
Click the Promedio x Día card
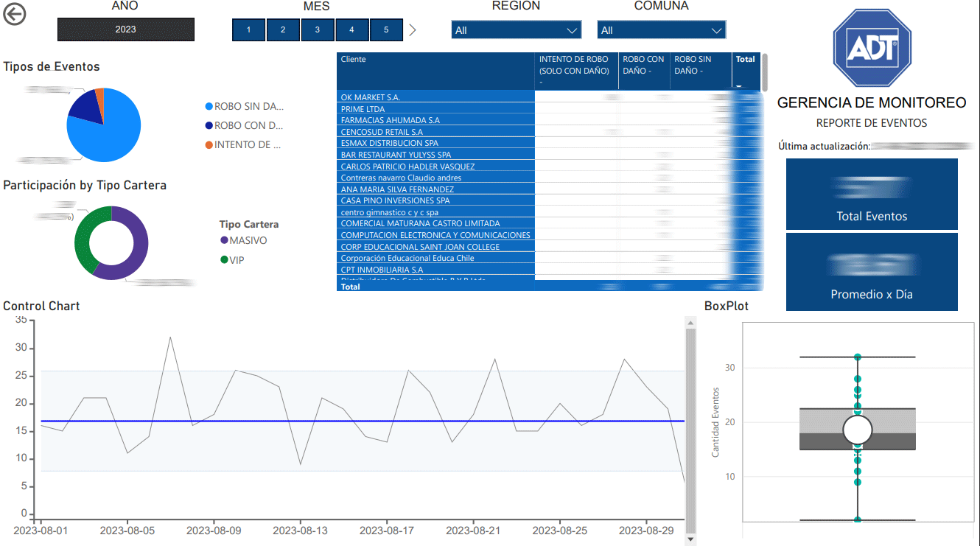point(872,272)
